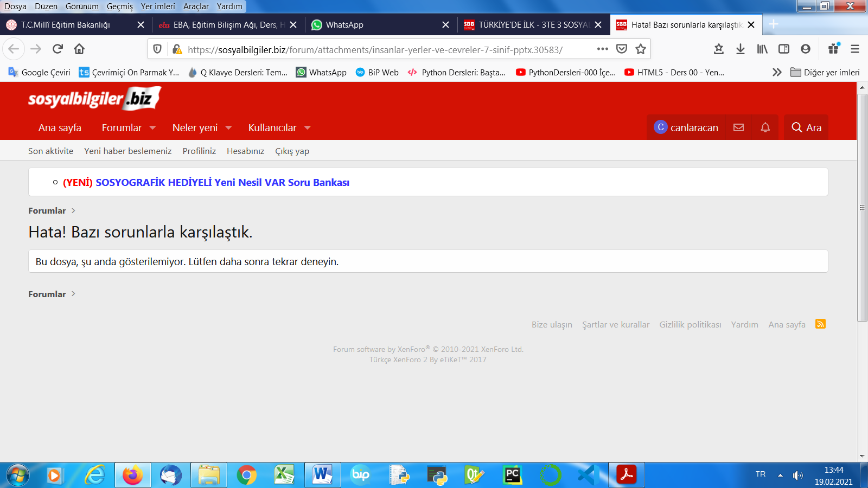Open Firefox downloads arrow icon
This screenshot has height=488, width=868.
[x=740, y=49]
